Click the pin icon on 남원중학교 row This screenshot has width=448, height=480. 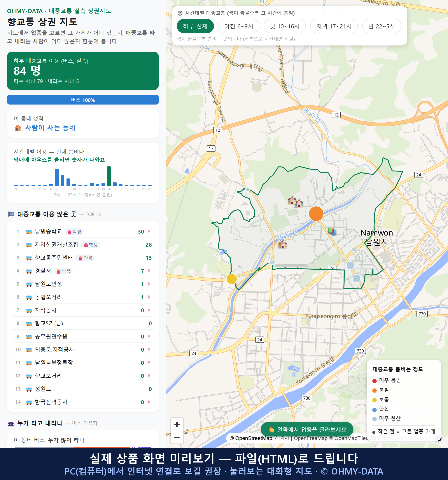coord(149,232)
